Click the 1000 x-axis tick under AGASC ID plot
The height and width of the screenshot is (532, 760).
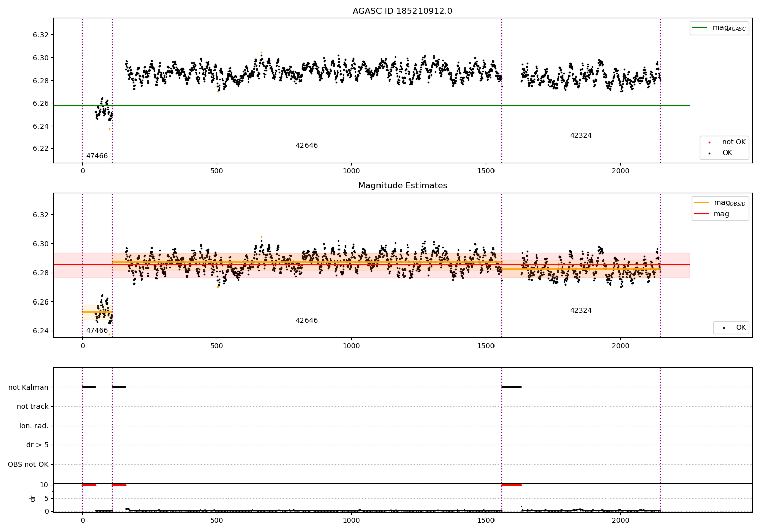351,171
